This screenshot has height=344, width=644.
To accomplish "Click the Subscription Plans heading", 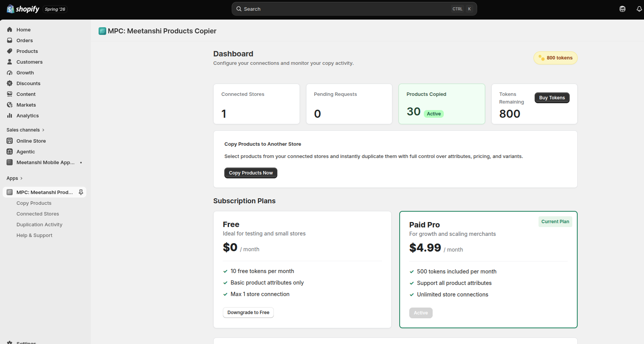I will pyautogui.click(x=244, y=201).
